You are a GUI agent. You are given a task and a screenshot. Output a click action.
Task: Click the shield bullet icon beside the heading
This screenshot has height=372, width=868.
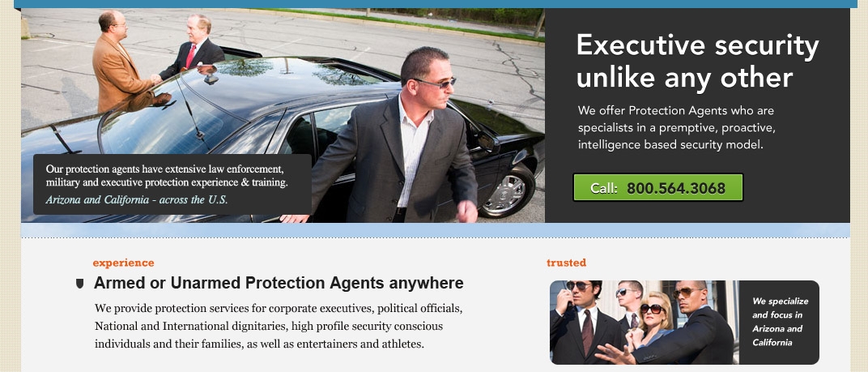79,284
